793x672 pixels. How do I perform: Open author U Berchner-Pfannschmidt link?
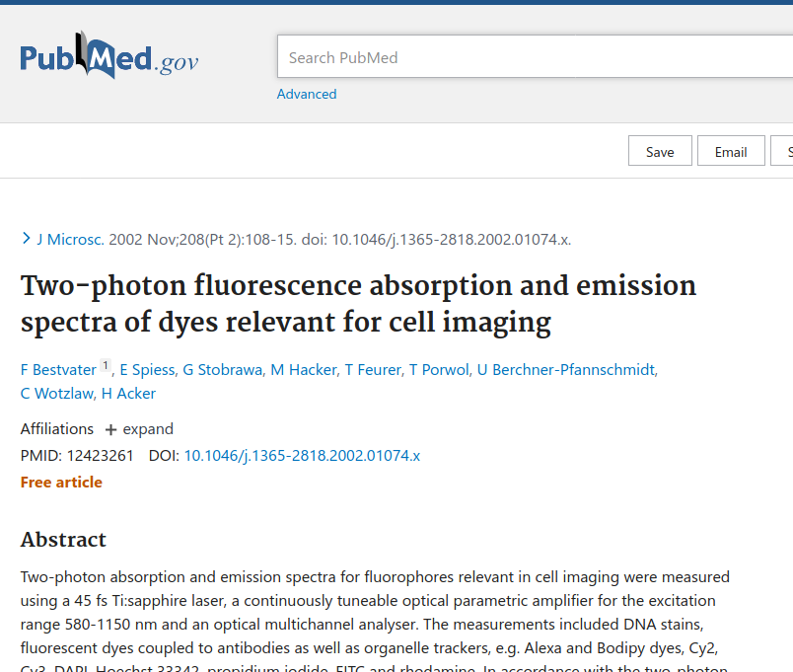pyautogui.click(x=566, y=370)
